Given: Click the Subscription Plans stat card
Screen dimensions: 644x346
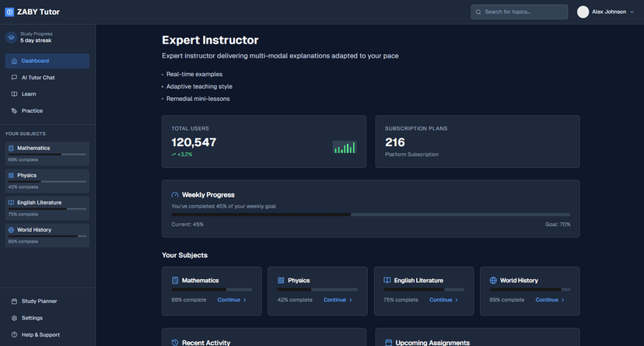Looking at the screenshot, I should click(478, 142).
